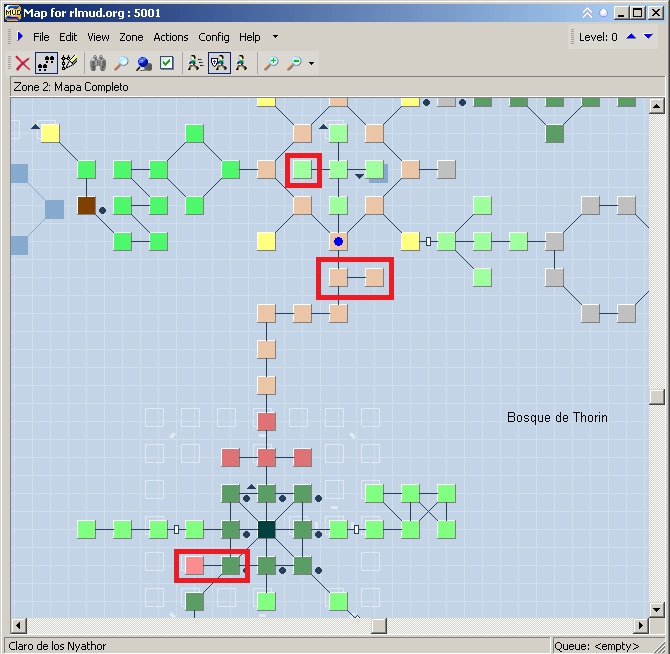The image size is (670, 654).
Task: Click the third walking figure icon
Action: coord(241,63)
